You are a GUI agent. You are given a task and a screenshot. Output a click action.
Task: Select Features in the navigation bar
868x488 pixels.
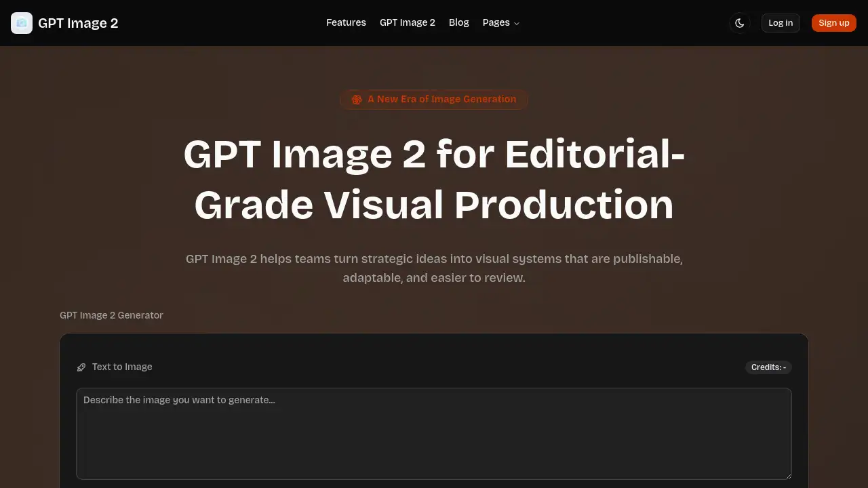tap(346, 22)
